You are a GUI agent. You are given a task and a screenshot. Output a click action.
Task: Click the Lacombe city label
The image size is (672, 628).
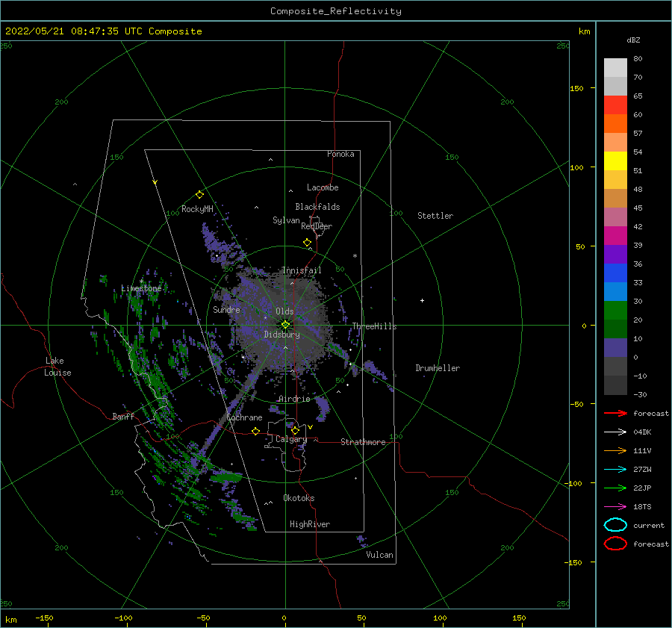323,187
